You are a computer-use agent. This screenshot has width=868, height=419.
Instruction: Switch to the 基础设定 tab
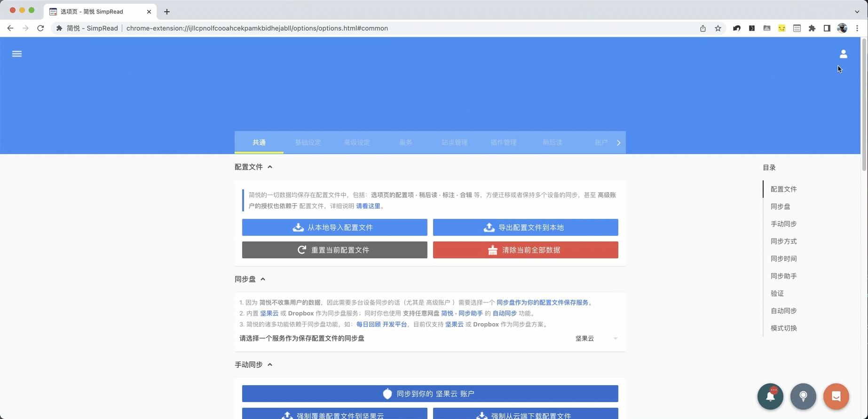308,142
